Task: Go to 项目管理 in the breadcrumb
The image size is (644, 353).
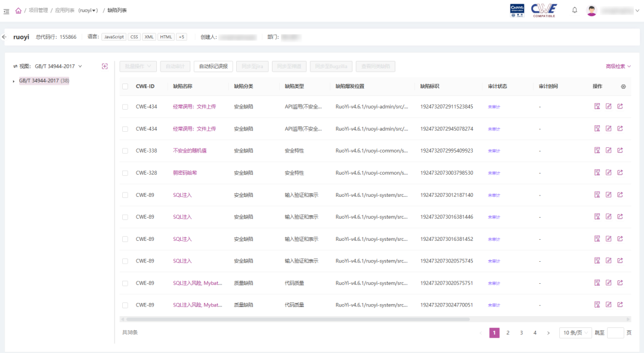Action: point(38,11)
